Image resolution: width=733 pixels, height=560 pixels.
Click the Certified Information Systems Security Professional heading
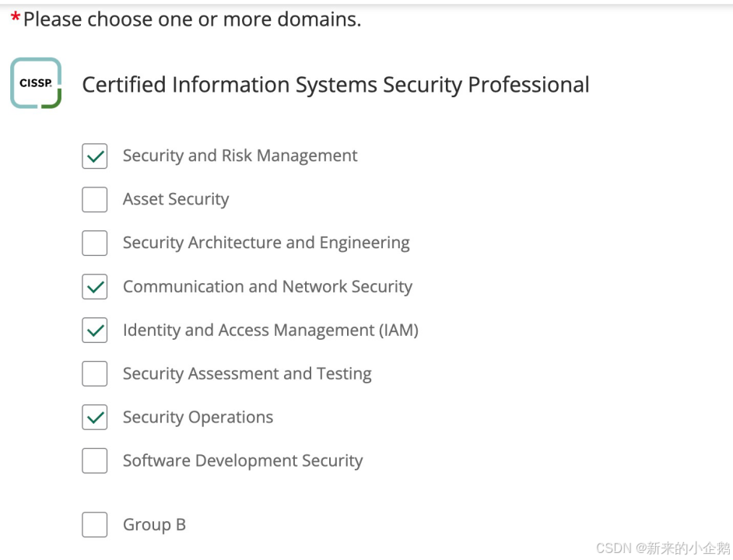[x=335, y=85]
